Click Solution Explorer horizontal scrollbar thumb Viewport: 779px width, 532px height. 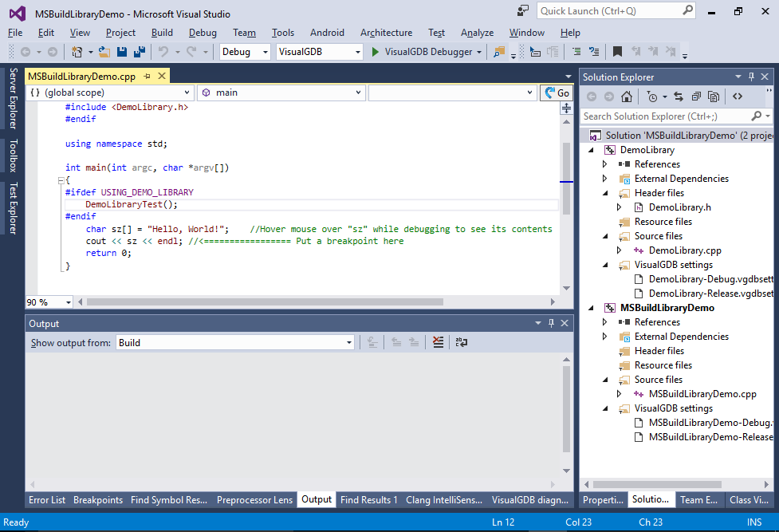(x=657, y=484)
